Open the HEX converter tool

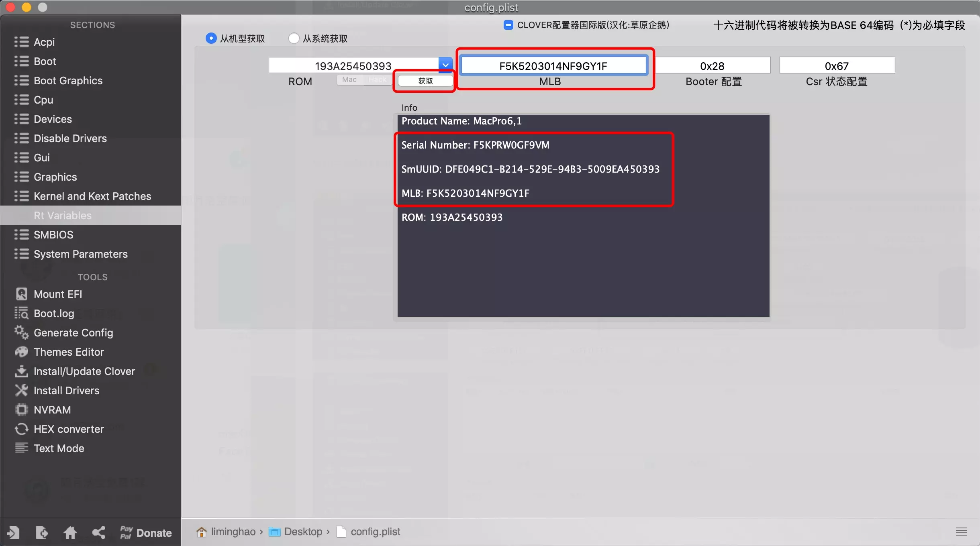[x=69, y=429]
